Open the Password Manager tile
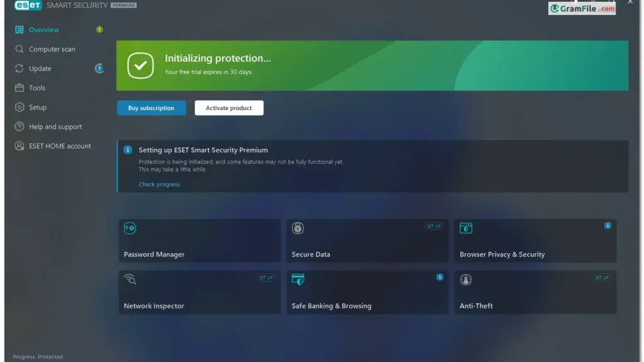 tap(199, 241)
